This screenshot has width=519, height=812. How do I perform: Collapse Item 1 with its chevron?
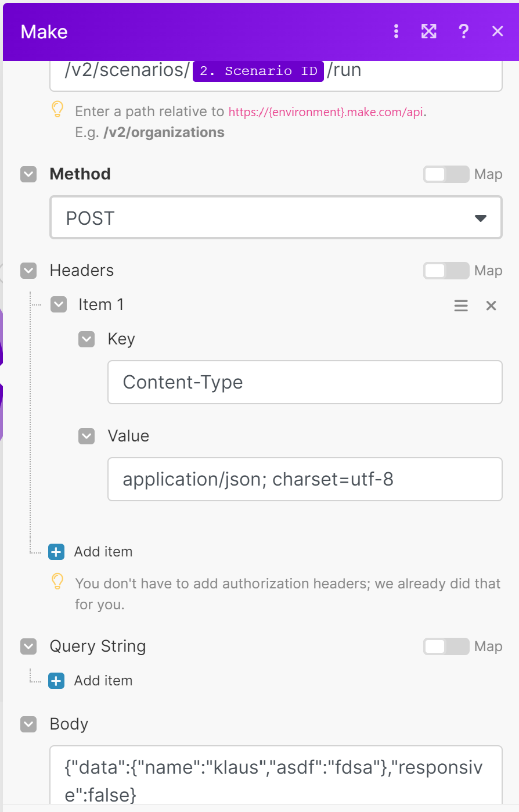pyautogui.click(x=59, y=305)
